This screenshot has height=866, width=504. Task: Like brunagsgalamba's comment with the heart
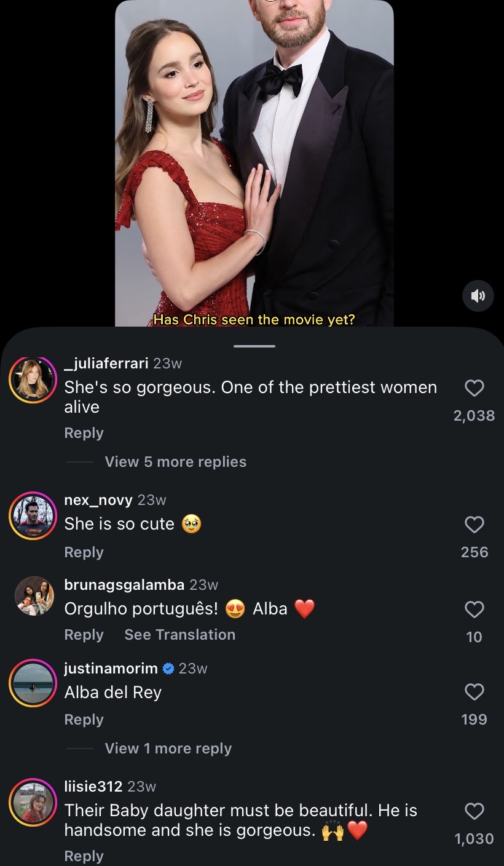474,610
